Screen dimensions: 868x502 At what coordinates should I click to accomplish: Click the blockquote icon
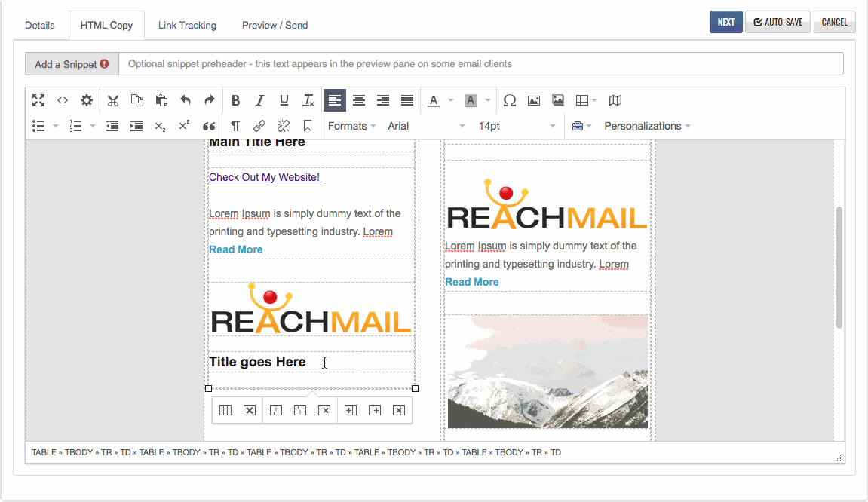pyautogui.click(x=209, y=126)
